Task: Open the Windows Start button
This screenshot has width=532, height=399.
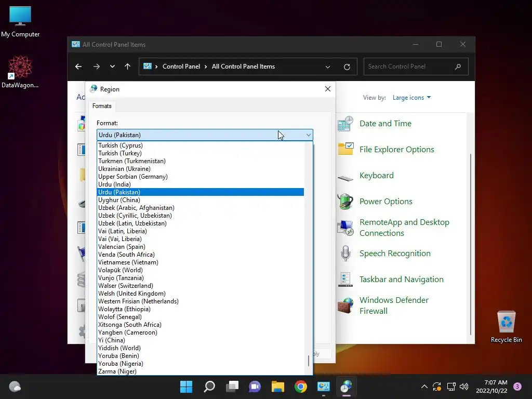Action: coord(186,387)
